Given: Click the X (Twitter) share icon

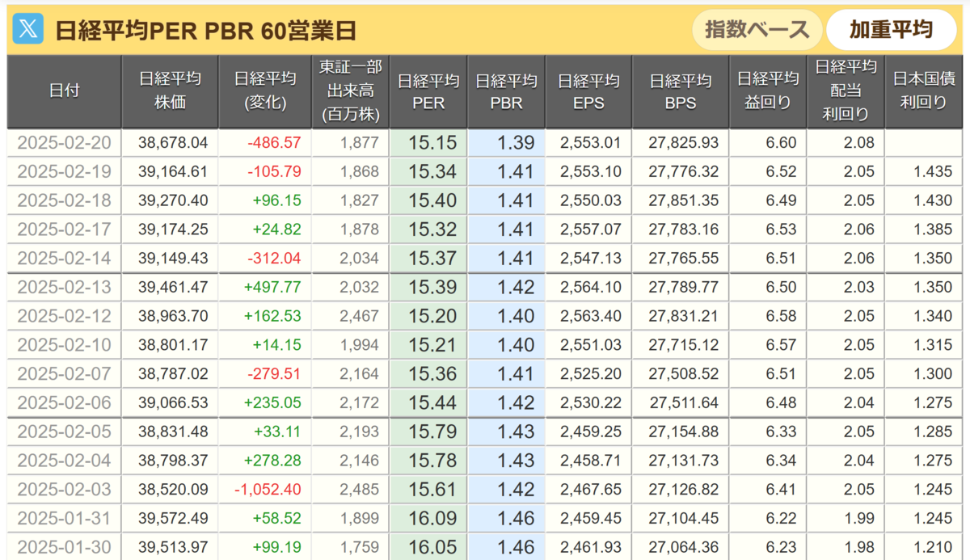Looking at the screenshot, I should [29, 30].
